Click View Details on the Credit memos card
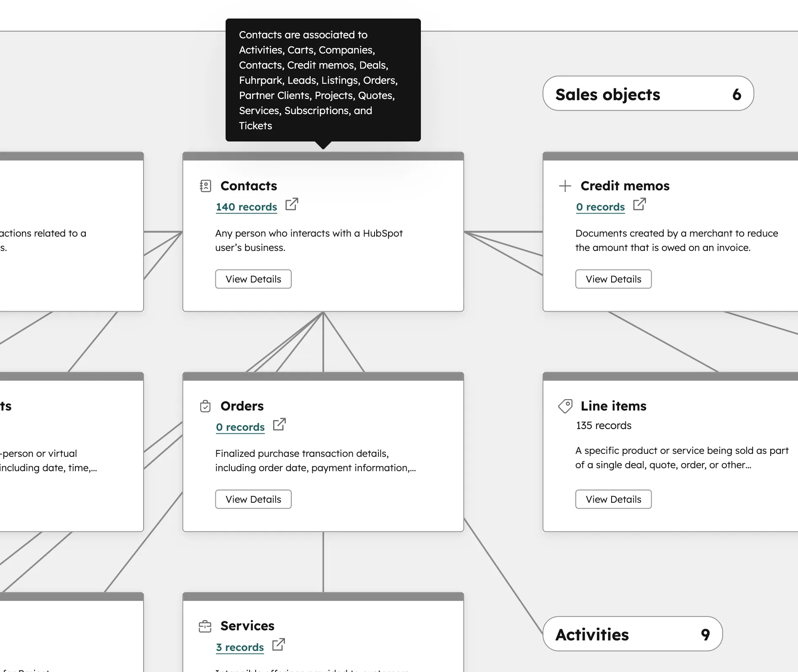This screenshot has height=672, width=798. tap(613, 279)
